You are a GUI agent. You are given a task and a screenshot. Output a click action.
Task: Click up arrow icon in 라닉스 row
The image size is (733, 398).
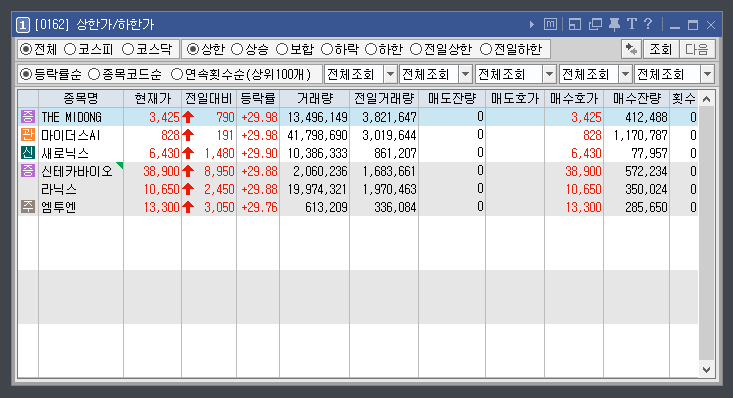(188, 189)
